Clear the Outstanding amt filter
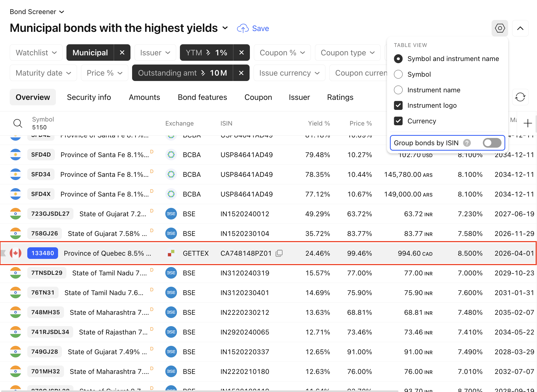Screen dimensions: 537x392 pyautogui.click(x=241, y=73)
